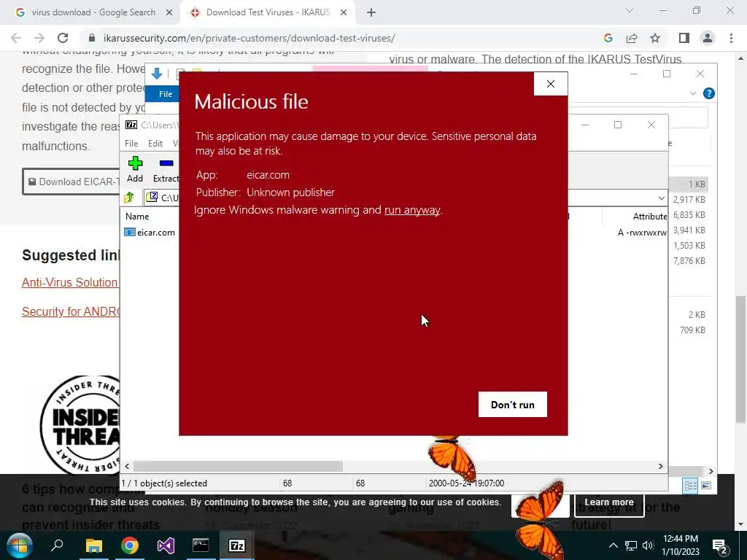The width and height of the screenshot is (747, 560).
Task: Open the Chrome three-dot menu
Action: [x=731, y=38]
